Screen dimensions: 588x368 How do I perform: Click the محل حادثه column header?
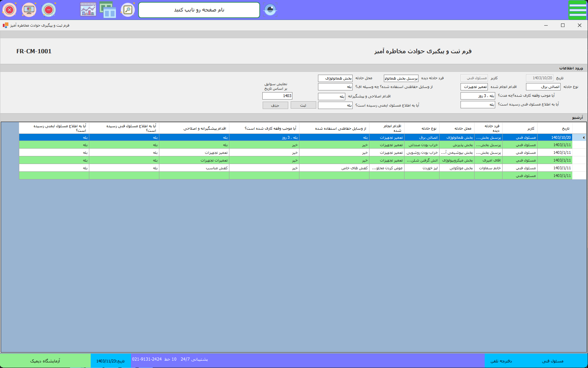[x=457, y=128]
